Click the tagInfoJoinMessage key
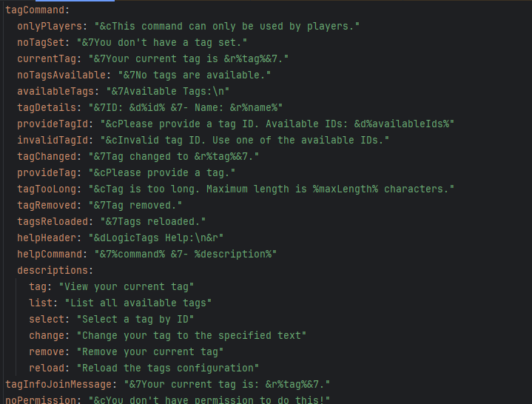 58,384
